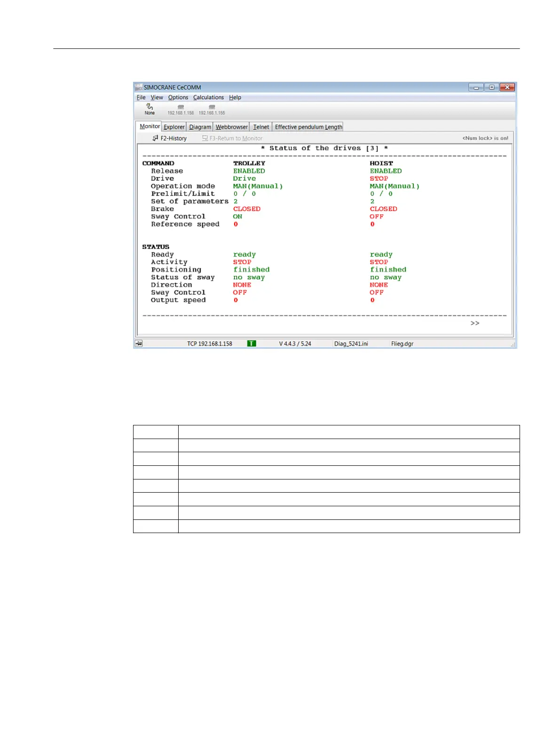Click the Trolley Positioning finished value
The width and height of the screenshot is (560, 746).
252,270
